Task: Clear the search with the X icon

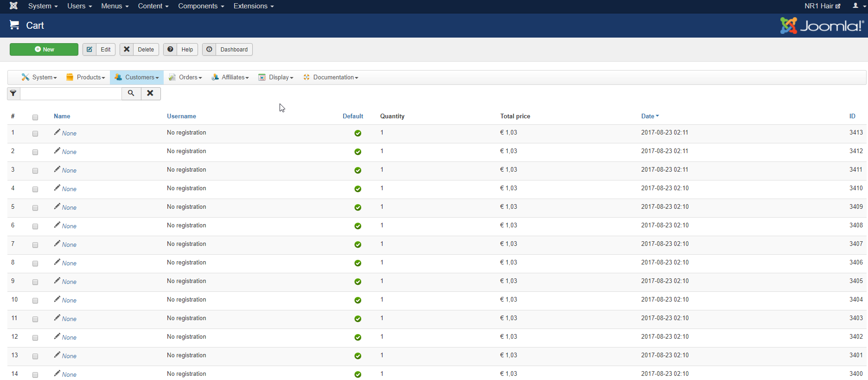Action: [x=150, y=94]
